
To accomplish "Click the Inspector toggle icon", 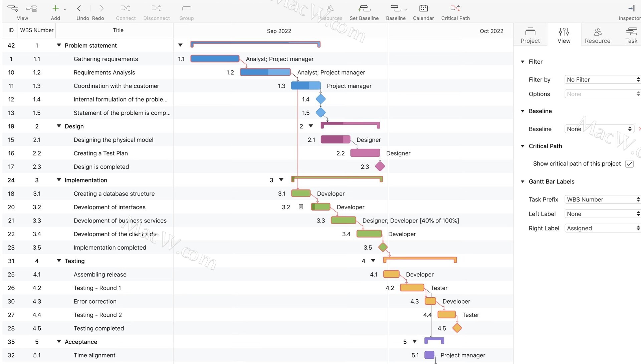I will [x=631, y=9].
